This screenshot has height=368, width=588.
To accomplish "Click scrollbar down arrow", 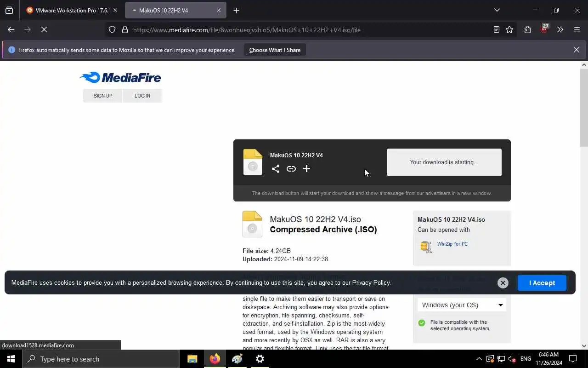I will (584, 346).
